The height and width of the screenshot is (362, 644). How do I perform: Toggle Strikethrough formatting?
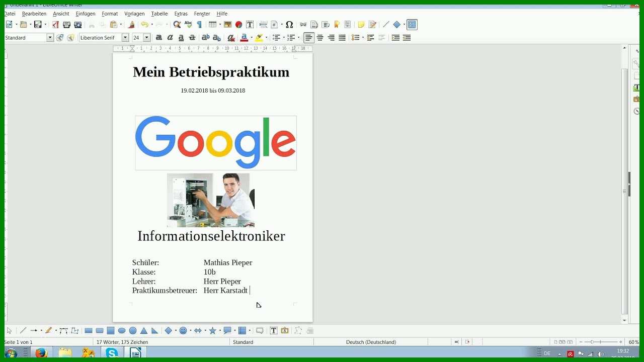point(192,38)
